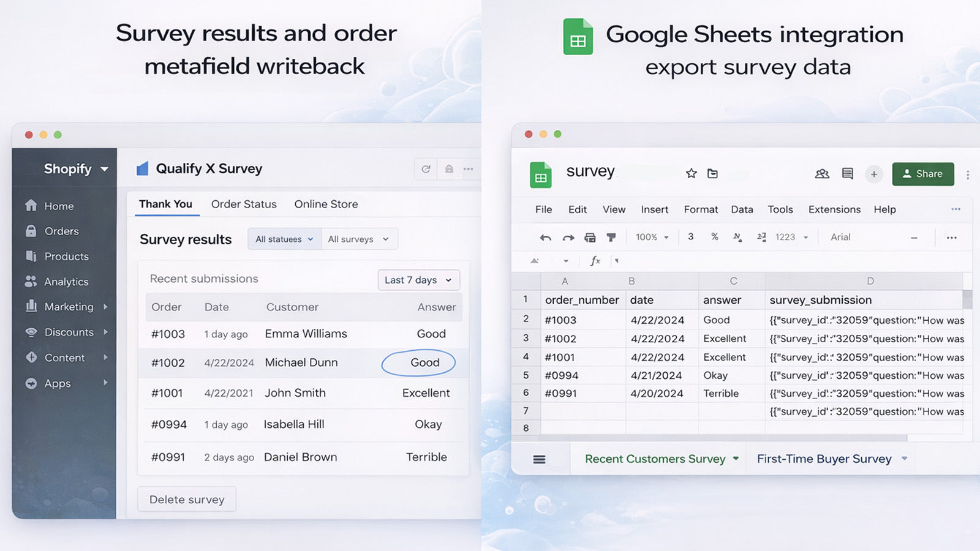Click the refresh icon in Qualify X header
The height and width of the screenshot is (551, 980).
(x=426, y=169)
